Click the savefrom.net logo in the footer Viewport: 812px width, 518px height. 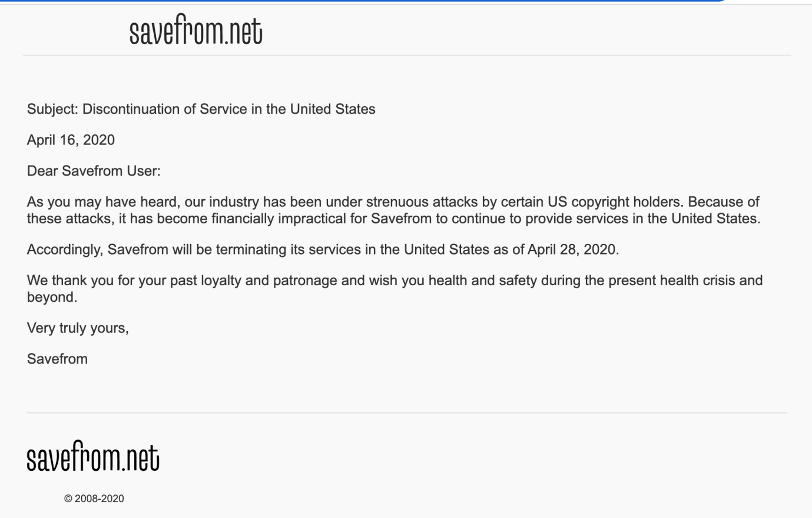point(93,457)
